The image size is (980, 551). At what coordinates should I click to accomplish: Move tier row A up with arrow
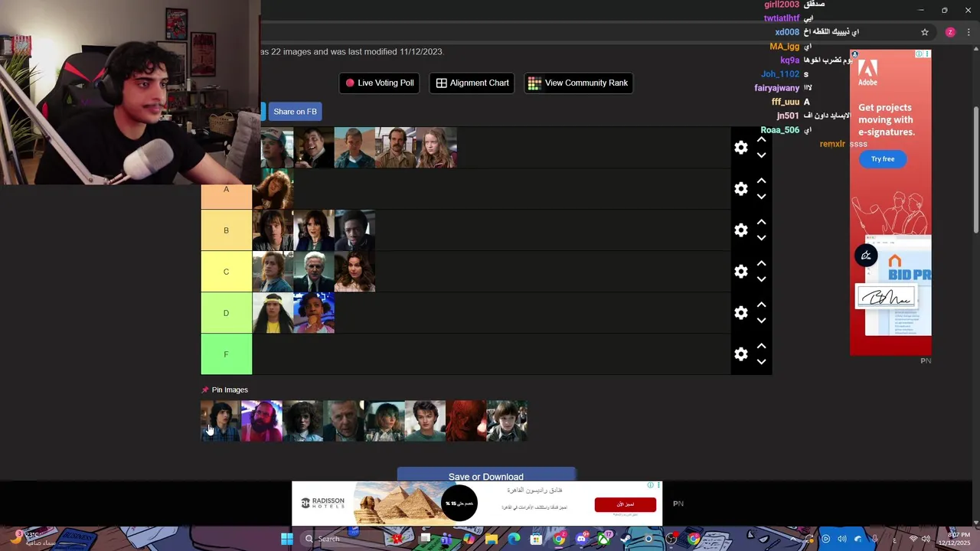pos(761,181)
